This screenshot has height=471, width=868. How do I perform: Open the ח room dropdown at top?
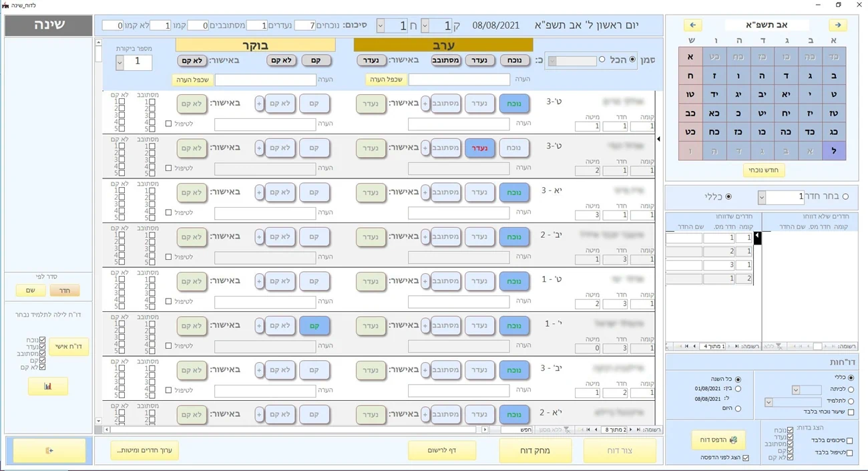[x=380, y=26]
